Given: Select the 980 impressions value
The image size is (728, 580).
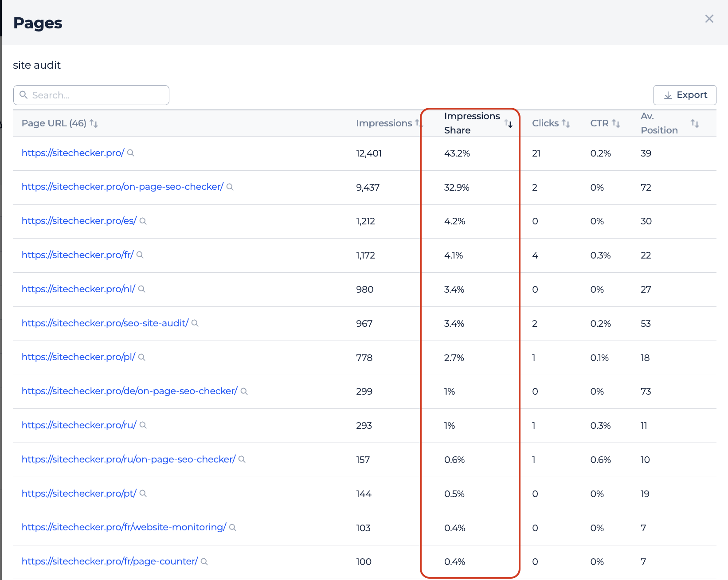Looking at the screenshot, I should pos(365,290).
